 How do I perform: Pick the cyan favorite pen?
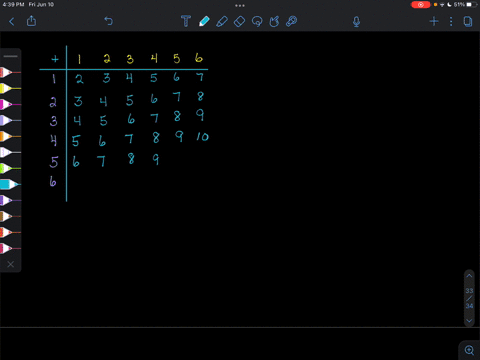point(10,184)
